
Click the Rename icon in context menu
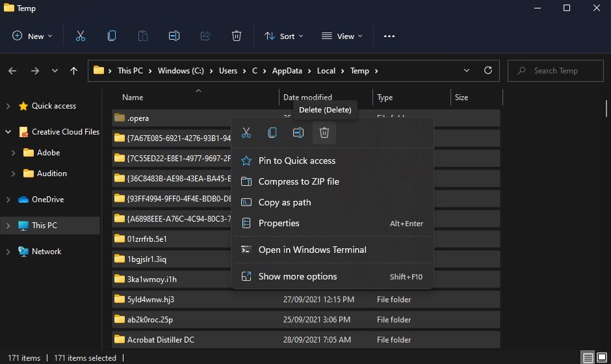point(298,133)
